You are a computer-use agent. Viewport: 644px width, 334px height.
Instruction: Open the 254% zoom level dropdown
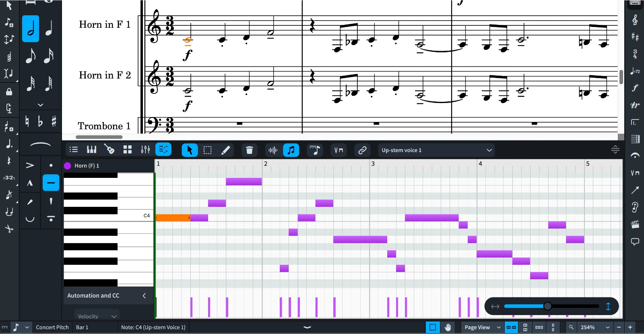[x=594, y=327]
